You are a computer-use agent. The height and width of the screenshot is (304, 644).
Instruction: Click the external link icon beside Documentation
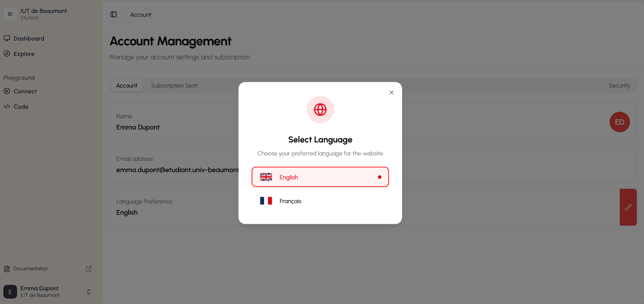tap(89, 269)
